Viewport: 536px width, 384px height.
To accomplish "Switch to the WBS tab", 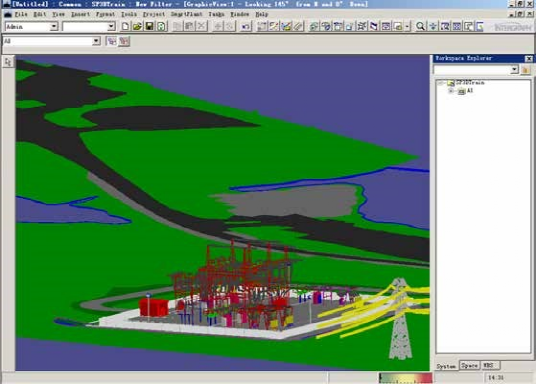I will pos(489,366).
